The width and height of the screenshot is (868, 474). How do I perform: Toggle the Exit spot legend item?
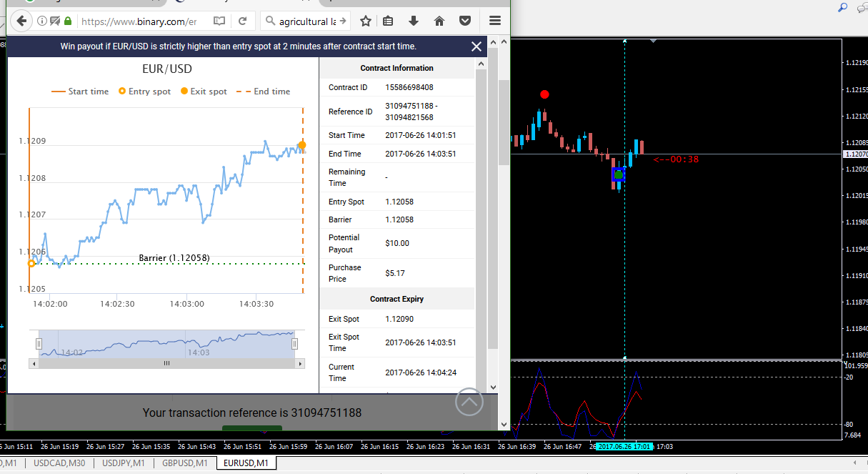(204, 92)
